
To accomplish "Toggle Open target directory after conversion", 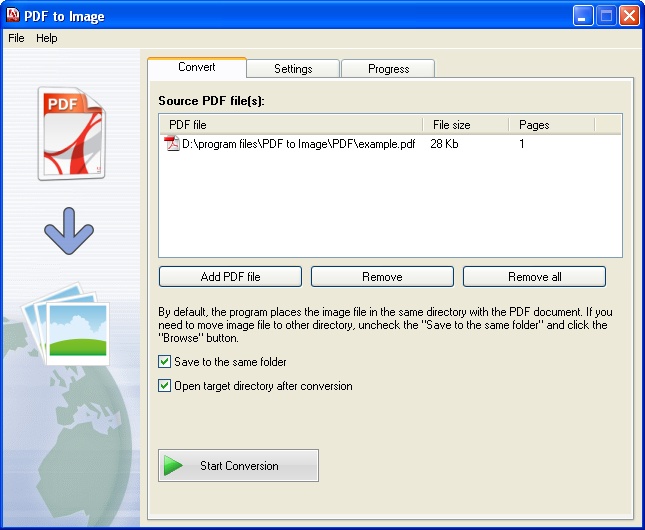I will click(165, 386).
